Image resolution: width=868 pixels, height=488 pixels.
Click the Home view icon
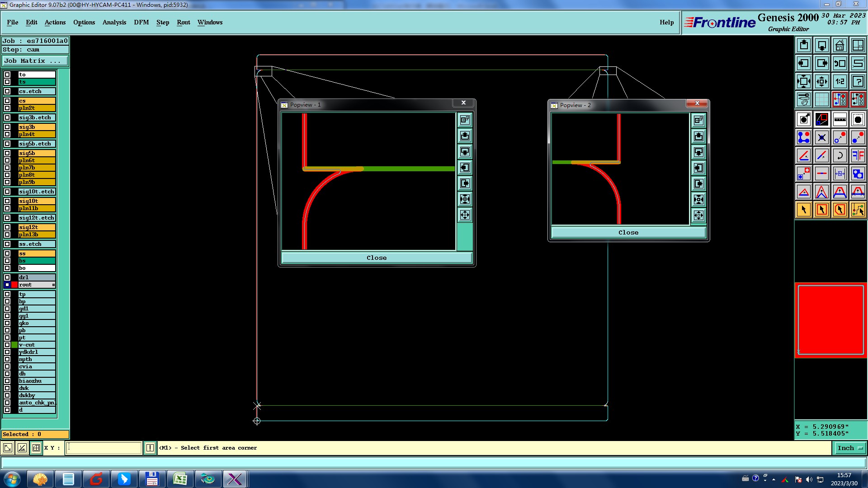pos(840,45)
